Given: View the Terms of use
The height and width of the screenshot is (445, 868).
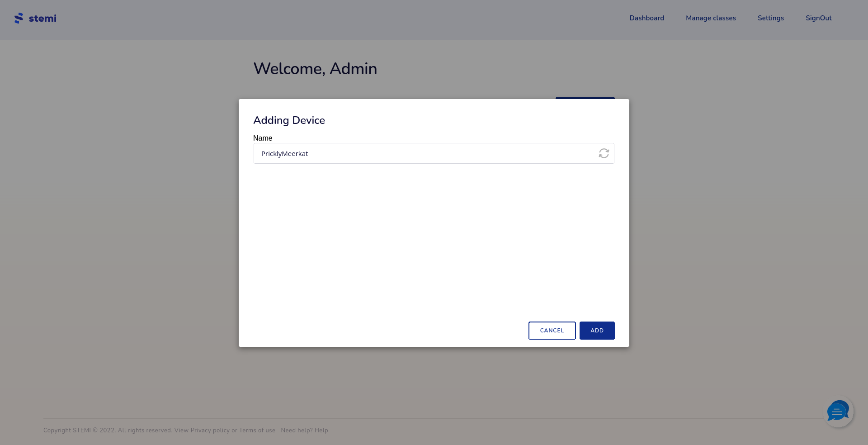Looking at the screenshot, I should 257,430.
